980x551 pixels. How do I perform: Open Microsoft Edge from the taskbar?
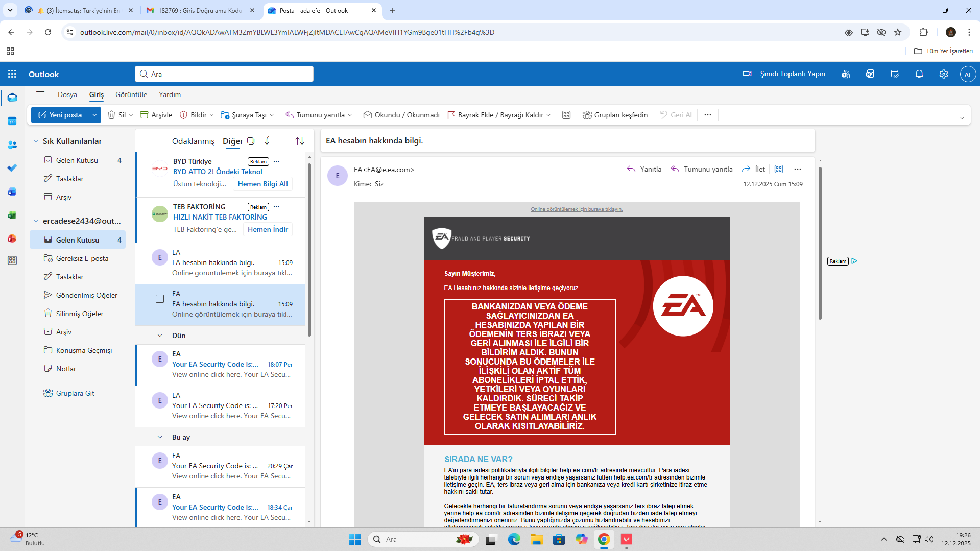[514, 539]
